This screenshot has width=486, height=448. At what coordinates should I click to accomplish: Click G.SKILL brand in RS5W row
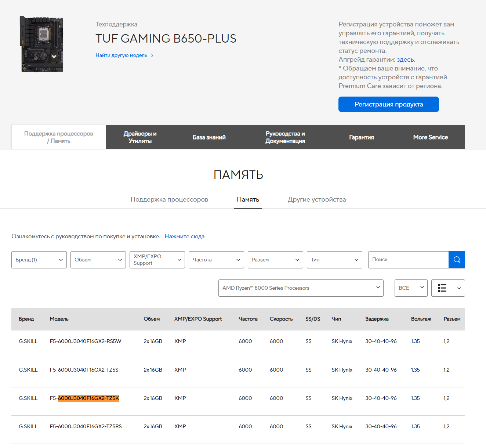pyautogui.click(x=28, y=341)
